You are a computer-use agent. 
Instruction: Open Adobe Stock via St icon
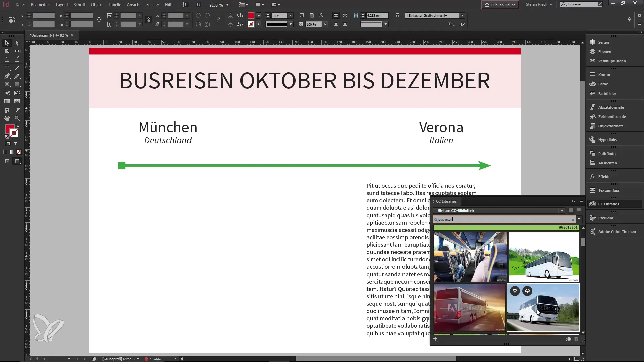coord(198,5)
